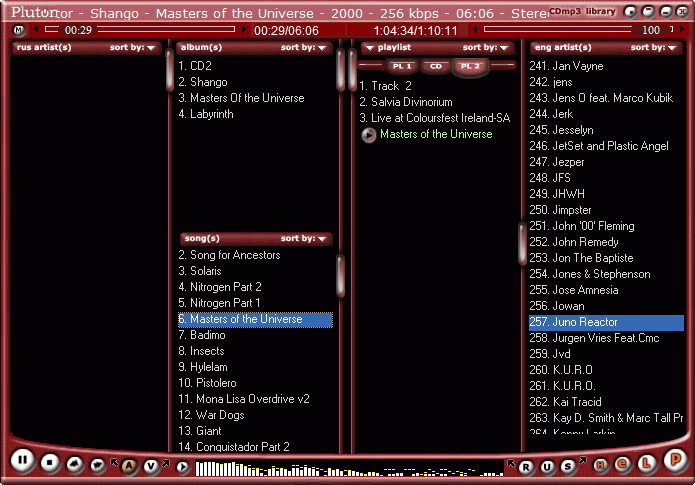Select playlist item Live at Coloursfest Ireland-SA
The height and width of the screenshot is (485, 695).
[x=435, y=118]
